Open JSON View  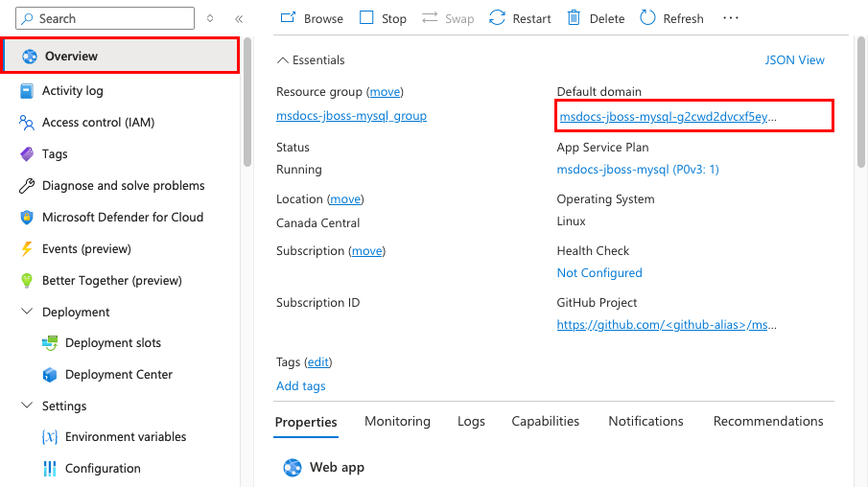pyautogui.click(x=794, y=60)
